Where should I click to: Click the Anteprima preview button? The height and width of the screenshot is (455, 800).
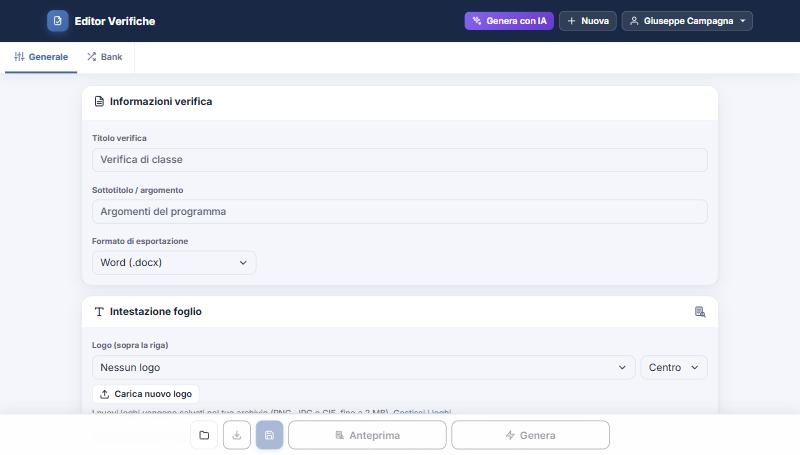pyautogui.click(x=367, y=435)
